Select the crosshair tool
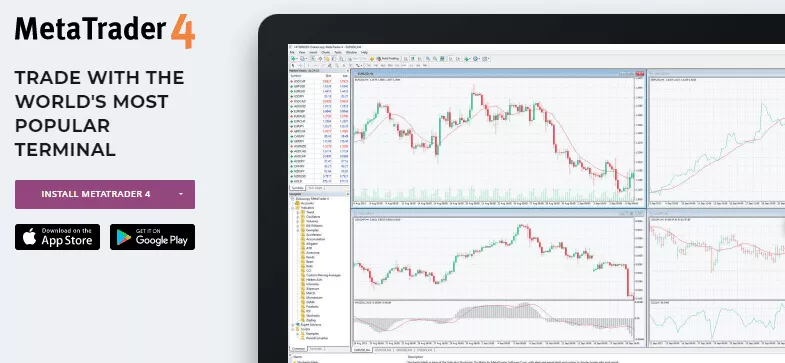Screen dimensions: 785x363 (x=300, y=65)
